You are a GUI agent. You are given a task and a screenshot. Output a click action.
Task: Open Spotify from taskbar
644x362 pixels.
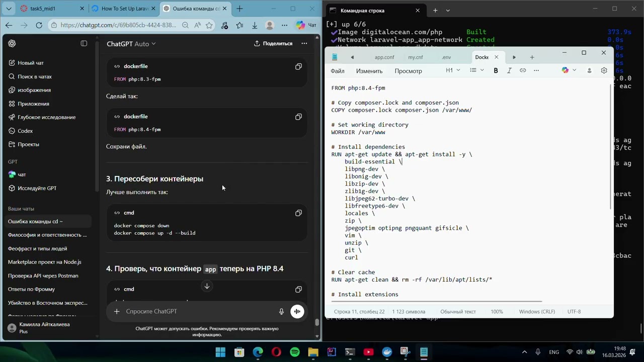(x=295, y=352)
